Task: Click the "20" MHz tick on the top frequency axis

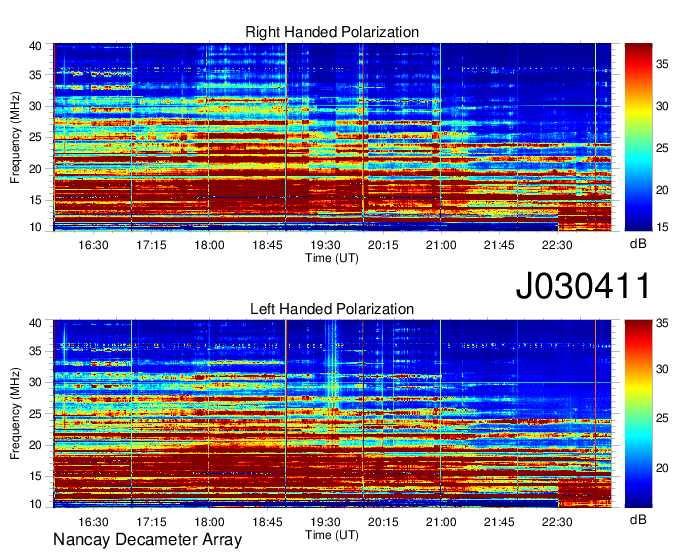Action: pos(35,169)
